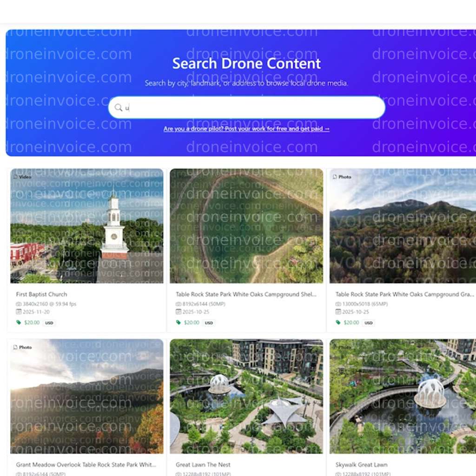This screenshot has width=476, height=476.
Task: Focus the Search Drone Content input field
Action: pos(251,108)
